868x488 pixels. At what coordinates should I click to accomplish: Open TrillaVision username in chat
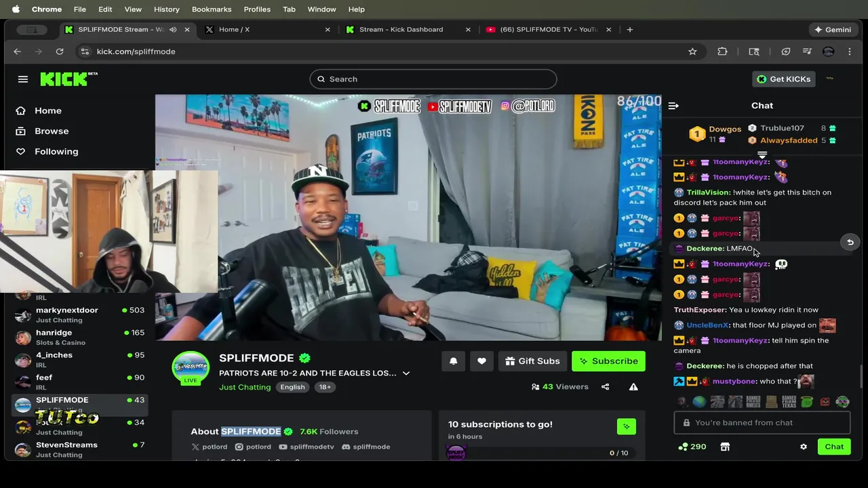coord(708,192)
